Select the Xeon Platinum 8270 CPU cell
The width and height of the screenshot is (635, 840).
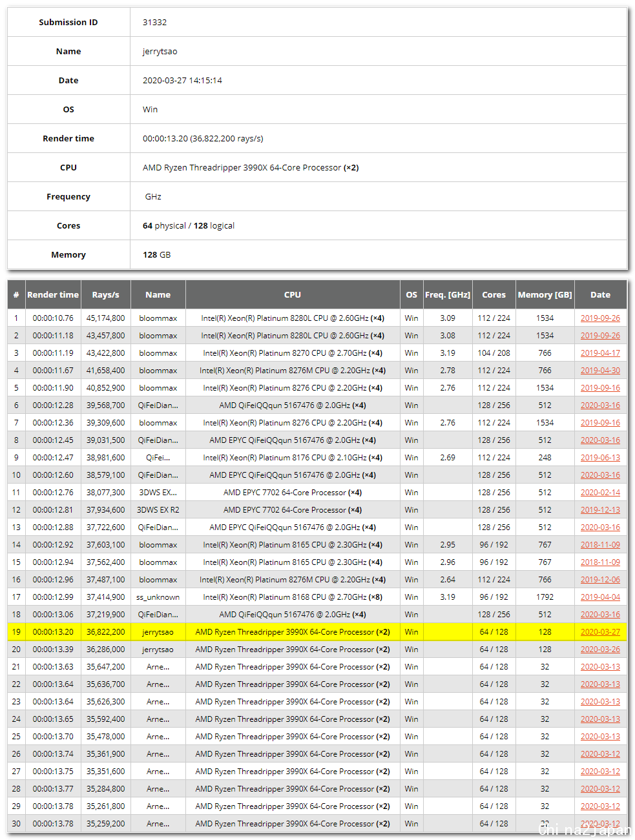click(293, 353)
